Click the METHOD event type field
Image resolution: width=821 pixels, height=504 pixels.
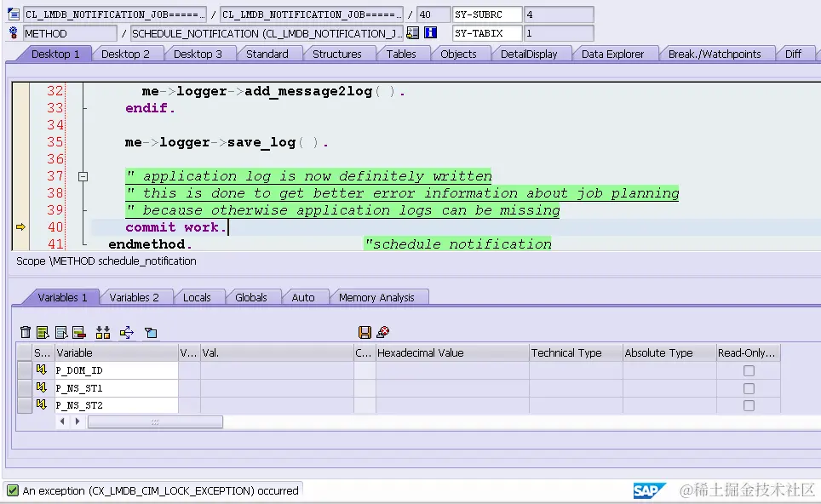click(x=69, y=33)
